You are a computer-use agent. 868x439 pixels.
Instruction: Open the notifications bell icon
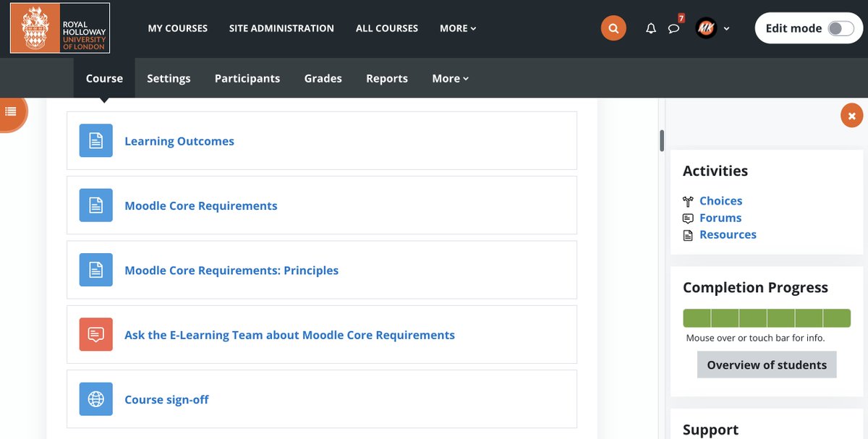tap(650, 28)
